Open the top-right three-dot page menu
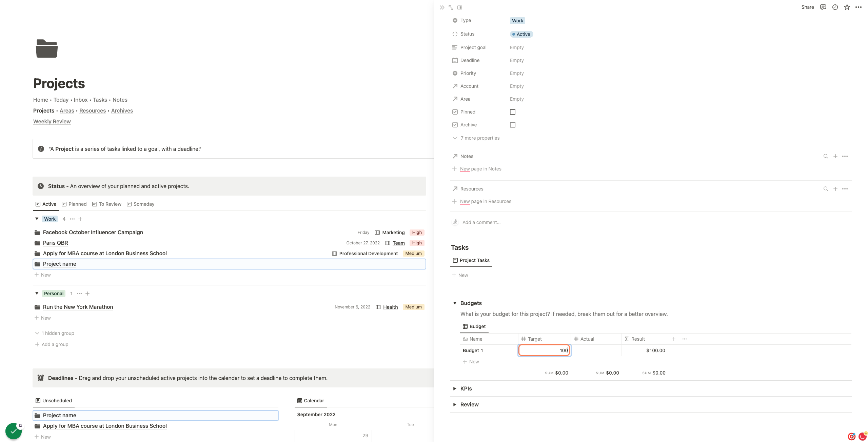 point(859,7)
